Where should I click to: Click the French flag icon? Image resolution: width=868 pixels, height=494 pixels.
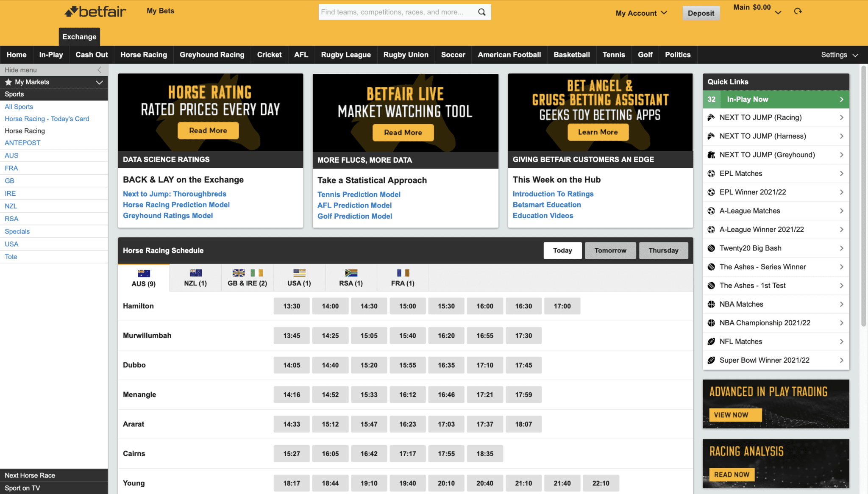pos(403,273)
